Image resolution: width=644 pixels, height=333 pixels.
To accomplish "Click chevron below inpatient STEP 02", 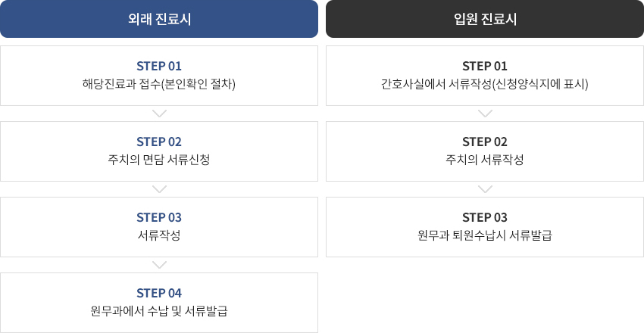I will pyautogui.click(x=485, y=189).
